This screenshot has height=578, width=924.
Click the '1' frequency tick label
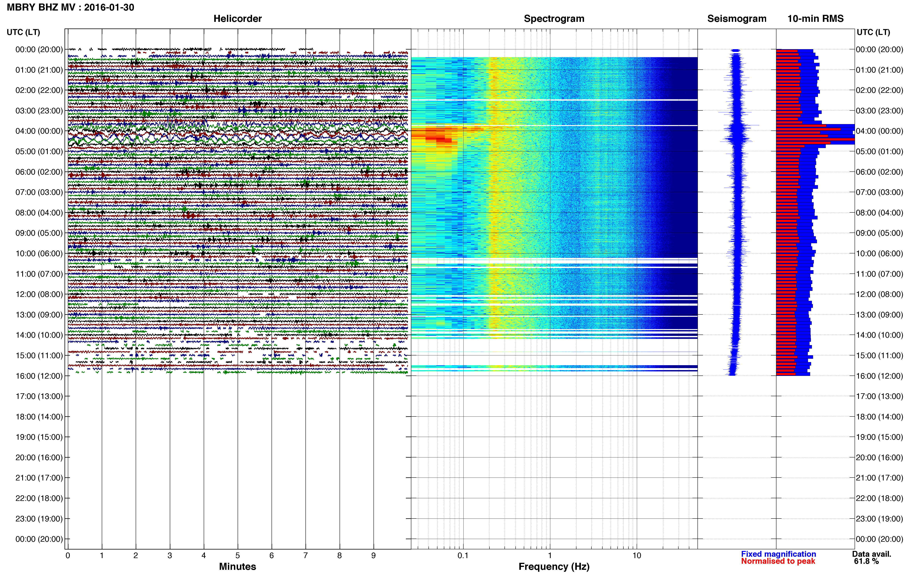point(550,555)
